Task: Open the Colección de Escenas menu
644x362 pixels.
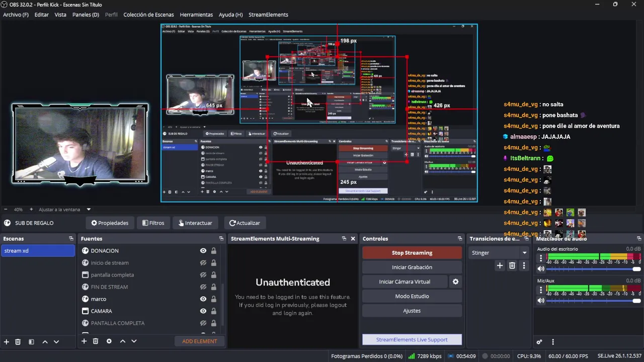Action: (148, 15)
